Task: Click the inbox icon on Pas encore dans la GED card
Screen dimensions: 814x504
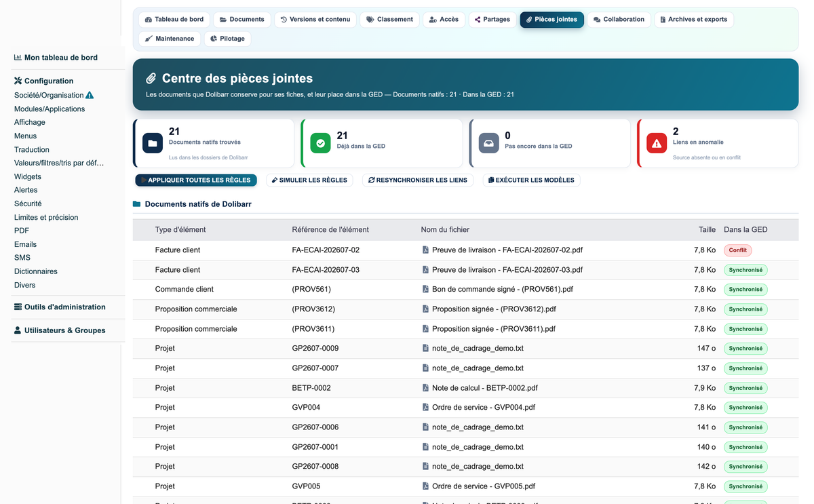Action: pyautogui.click(x=488, y=143)
